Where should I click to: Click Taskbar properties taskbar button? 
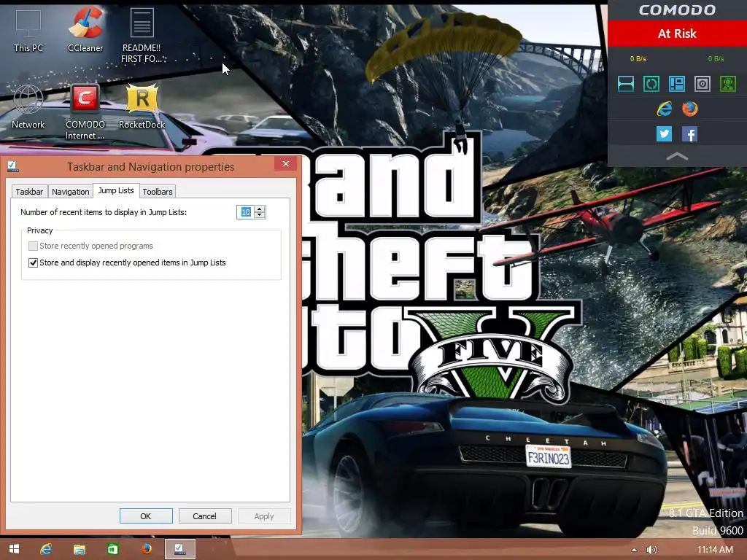180,549
